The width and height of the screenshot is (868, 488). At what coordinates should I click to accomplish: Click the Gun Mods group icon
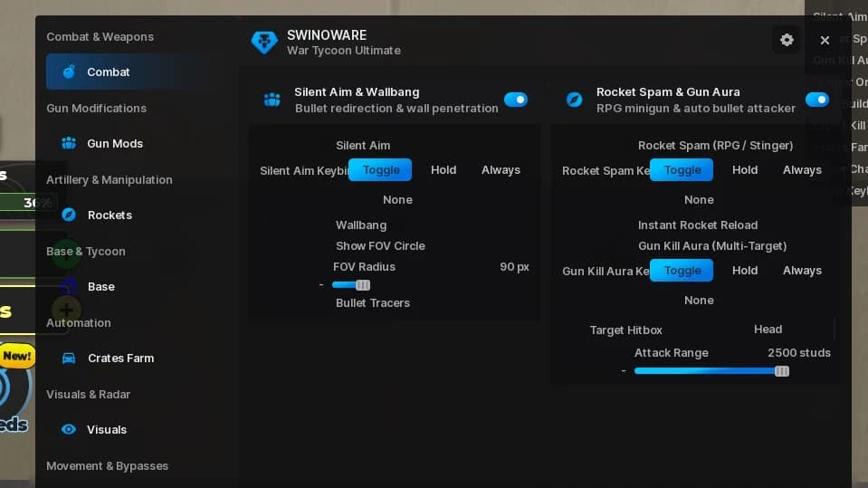69,143
